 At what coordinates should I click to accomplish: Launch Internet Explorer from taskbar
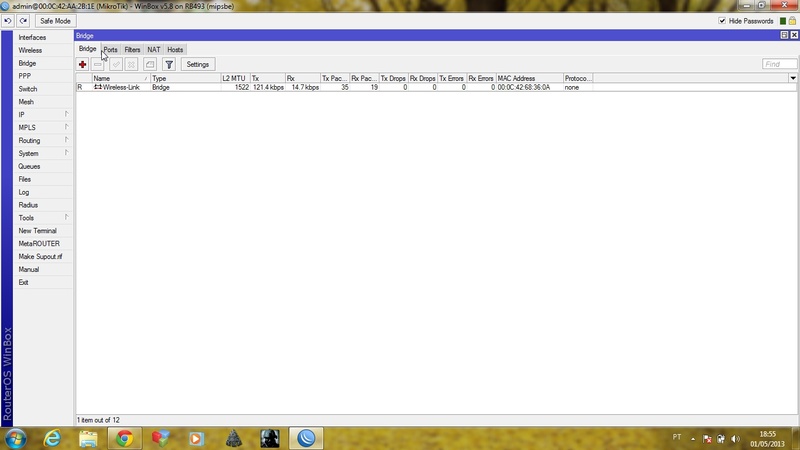52,438
